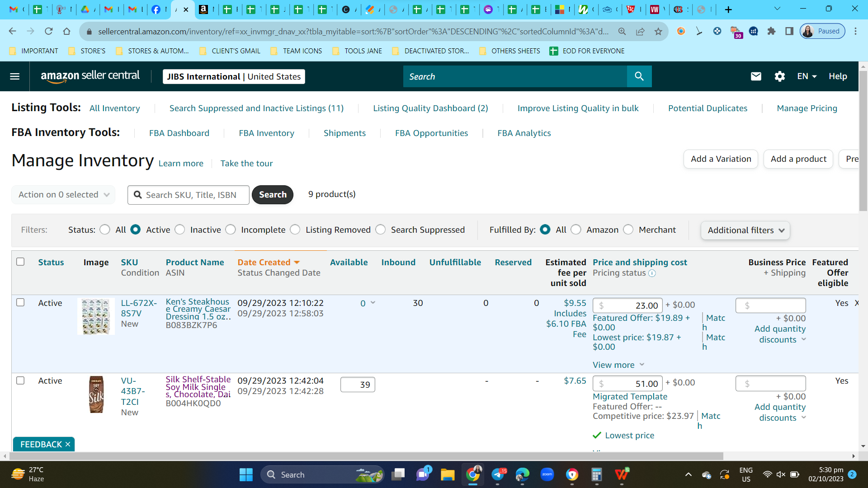Screen dimensions: 868x488
Task: Expand View more for Ken's Steakhouse pricing
Action: 618,365
